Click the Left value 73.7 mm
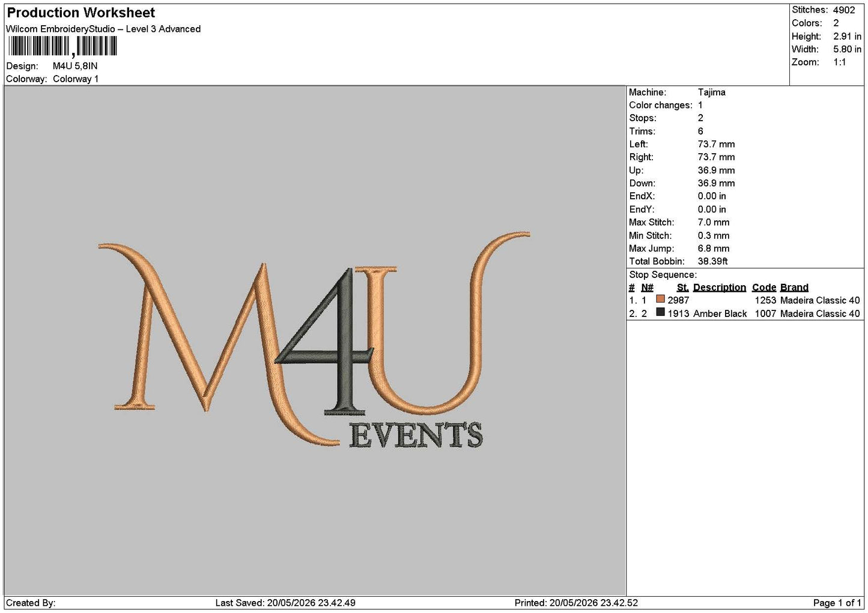The image size is (868, 613). click(x=716, y=144)
